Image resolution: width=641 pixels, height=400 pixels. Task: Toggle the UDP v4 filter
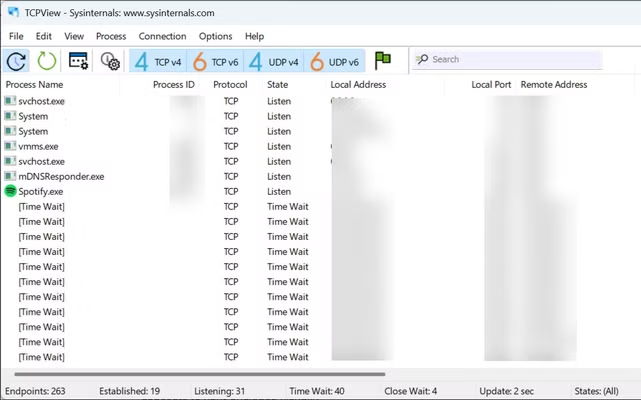274,61
